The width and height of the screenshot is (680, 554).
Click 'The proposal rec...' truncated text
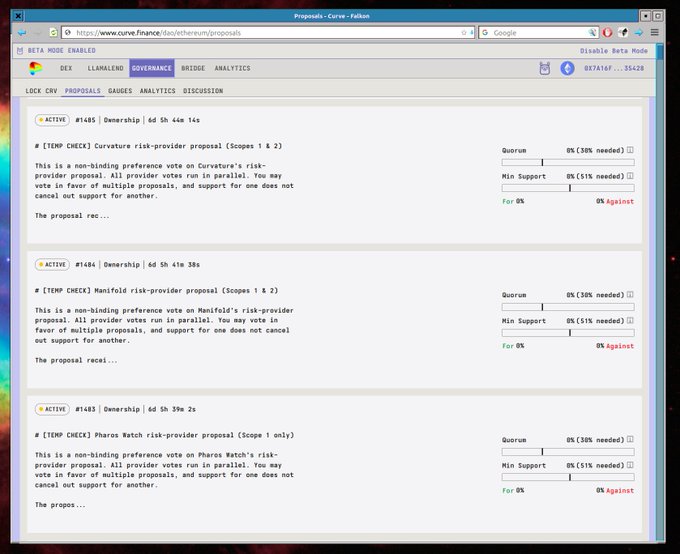(x=72, y=216)
